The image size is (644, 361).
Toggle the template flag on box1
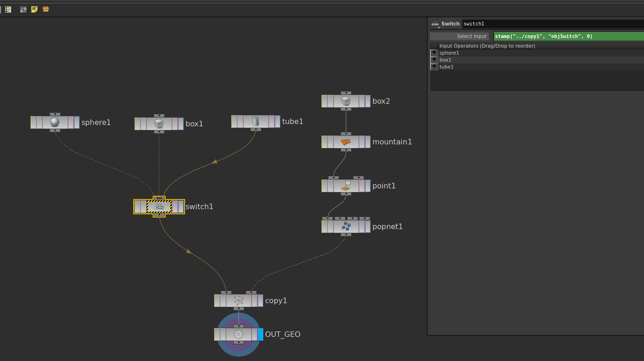coord(175,124)
